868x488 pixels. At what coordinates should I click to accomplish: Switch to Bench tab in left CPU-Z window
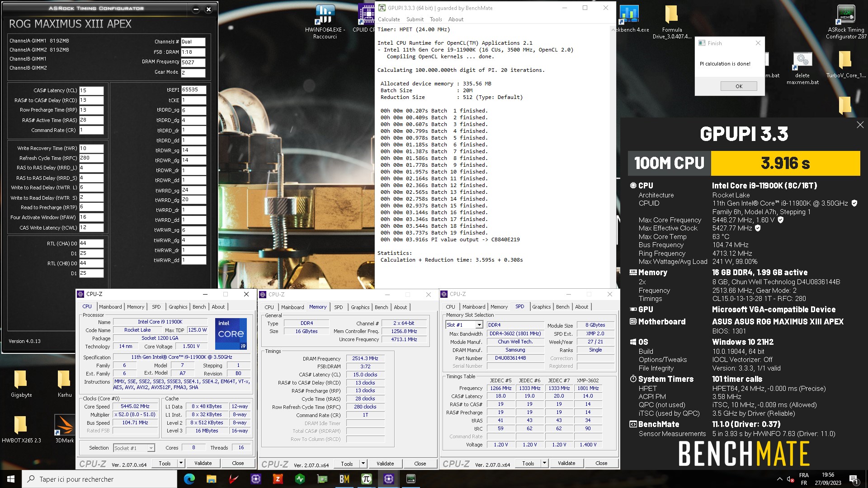click(x=199, y=307)
